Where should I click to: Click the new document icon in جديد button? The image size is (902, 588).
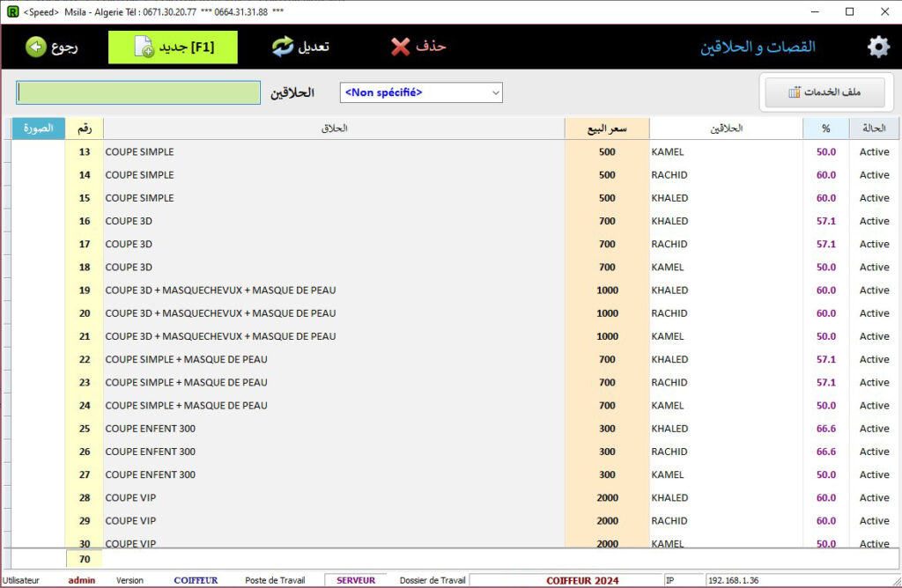(144, 47)
